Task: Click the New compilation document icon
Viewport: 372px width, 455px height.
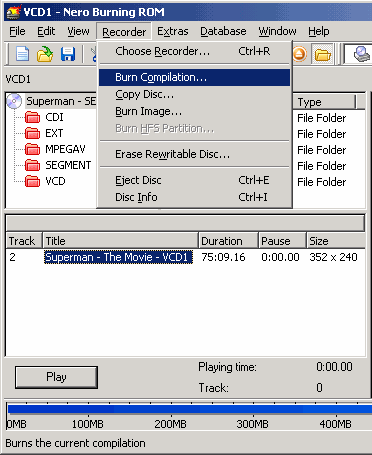Action: click(x=22, y=54)
